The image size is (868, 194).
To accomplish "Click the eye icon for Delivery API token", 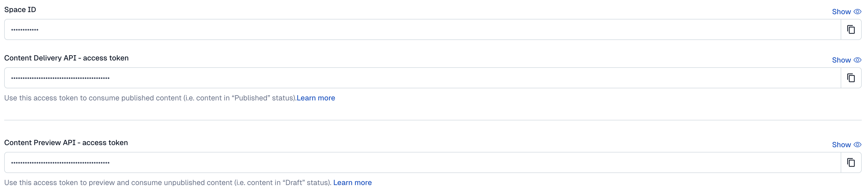I will click(857, 60).
